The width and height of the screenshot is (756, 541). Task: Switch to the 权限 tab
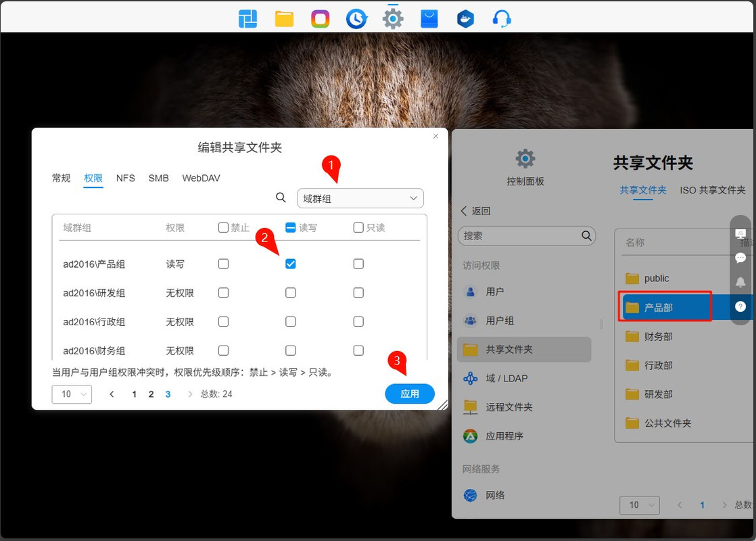tap(93, 178)
